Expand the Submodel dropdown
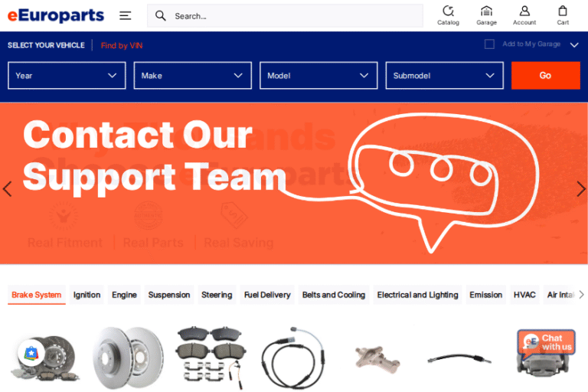Viewport: 588px width, 392px height. pyautogui.click(x=444, y=76)
